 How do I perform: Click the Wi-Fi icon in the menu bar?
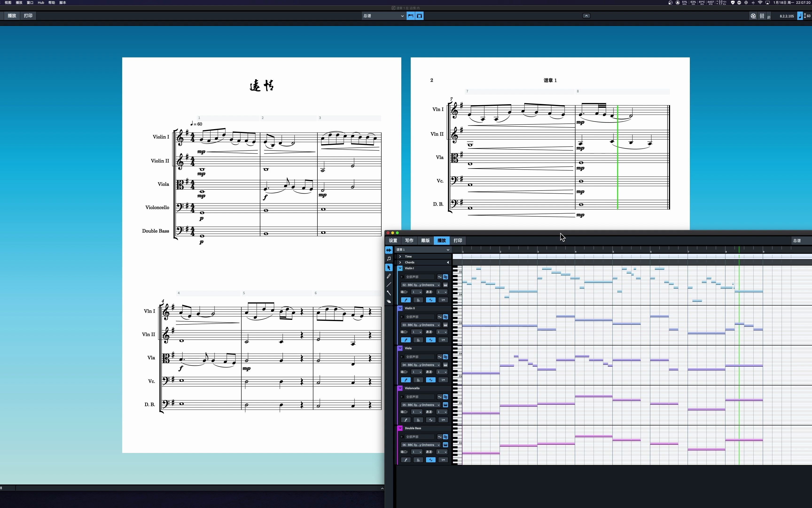760,2
